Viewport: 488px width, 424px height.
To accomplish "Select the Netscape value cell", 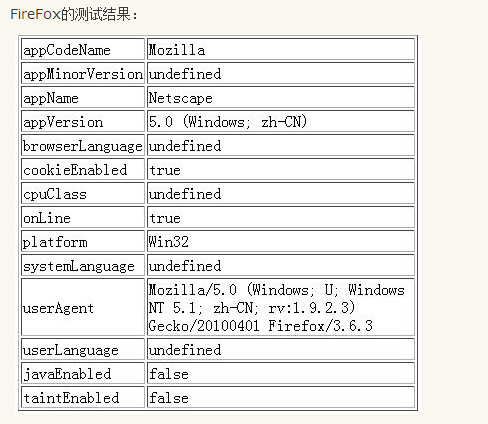I will [x=281, y=98].
